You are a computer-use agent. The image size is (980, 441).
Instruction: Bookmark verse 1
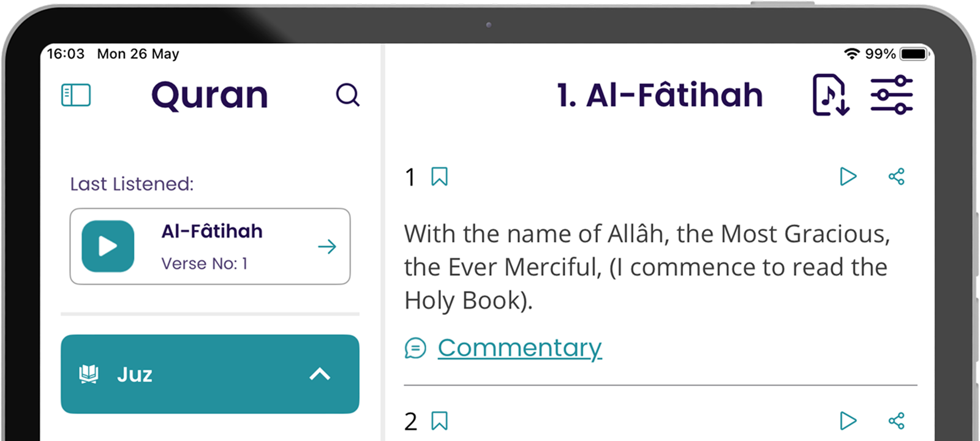coord(439,176)
